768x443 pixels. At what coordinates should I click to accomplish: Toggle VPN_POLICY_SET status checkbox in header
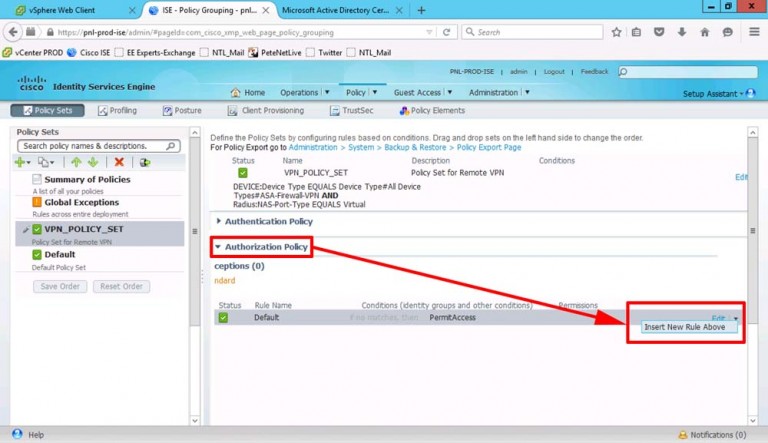(242, 172)
